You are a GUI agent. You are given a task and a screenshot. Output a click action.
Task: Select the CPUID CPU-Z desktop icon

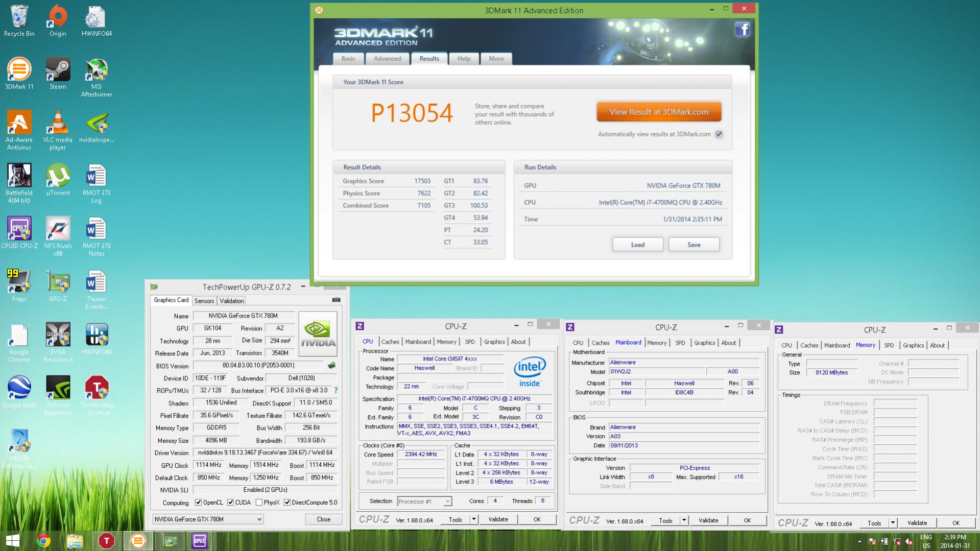[x=19, y=233]
